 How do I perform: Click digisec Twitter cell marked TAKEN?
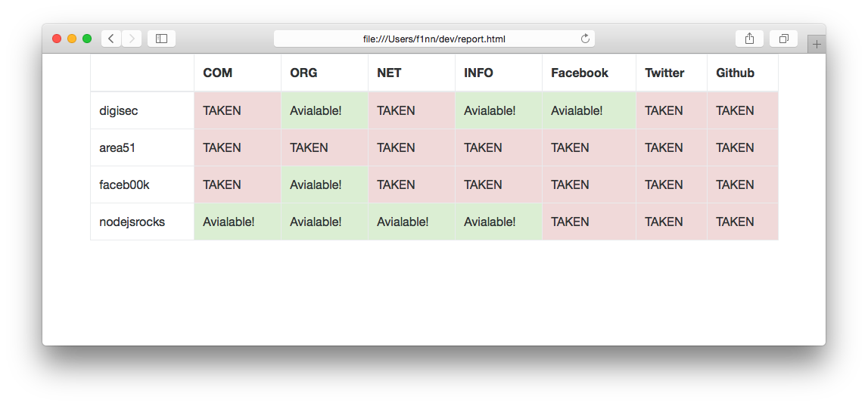(x=671, y=110)
